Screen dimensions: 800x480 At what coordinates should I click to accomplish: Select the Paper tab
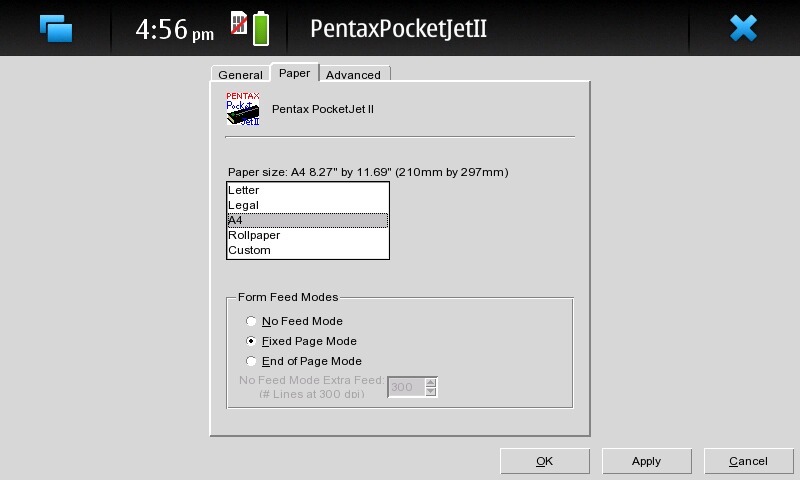pos(294,73)
